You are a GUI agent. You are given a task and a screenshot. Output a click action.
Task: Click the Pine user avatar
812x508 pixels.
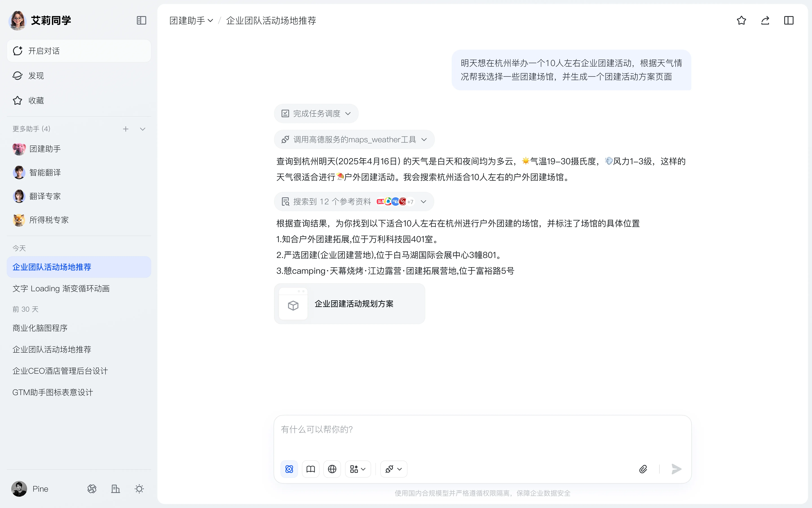point(19,489)
